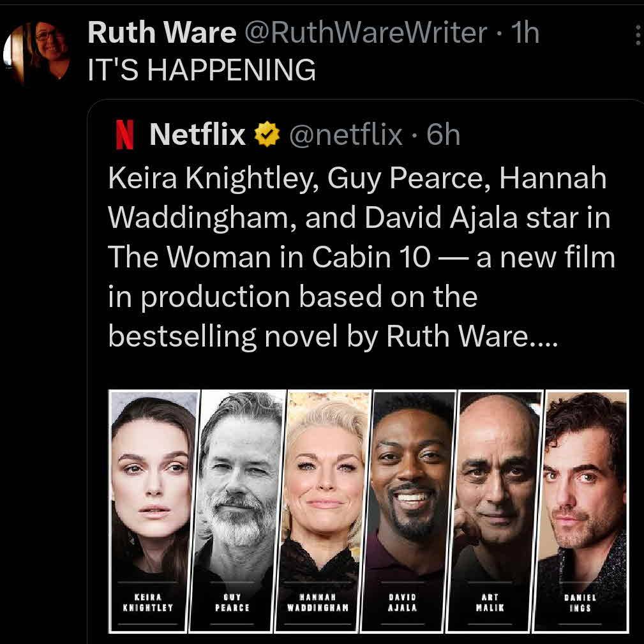Click the Netflix account name
The image size is (644, 644).
point(197,135)
